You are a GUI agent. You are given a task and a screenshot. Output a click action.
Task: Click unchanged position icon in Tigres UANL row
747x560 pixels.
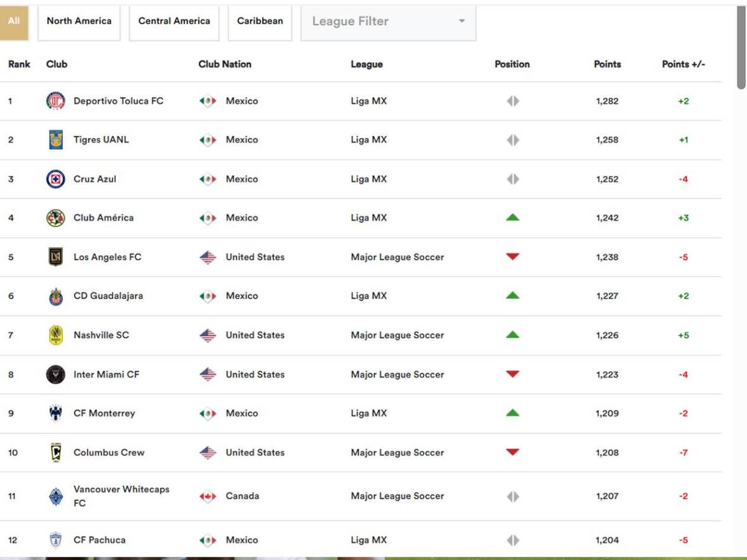pyautogui.click(x=512, y=140)
